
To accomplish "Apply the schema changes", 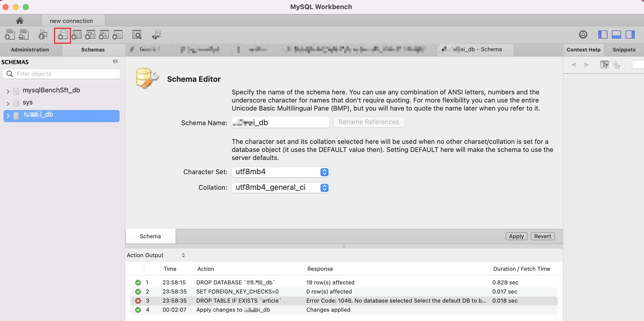I will coord(516,236).
